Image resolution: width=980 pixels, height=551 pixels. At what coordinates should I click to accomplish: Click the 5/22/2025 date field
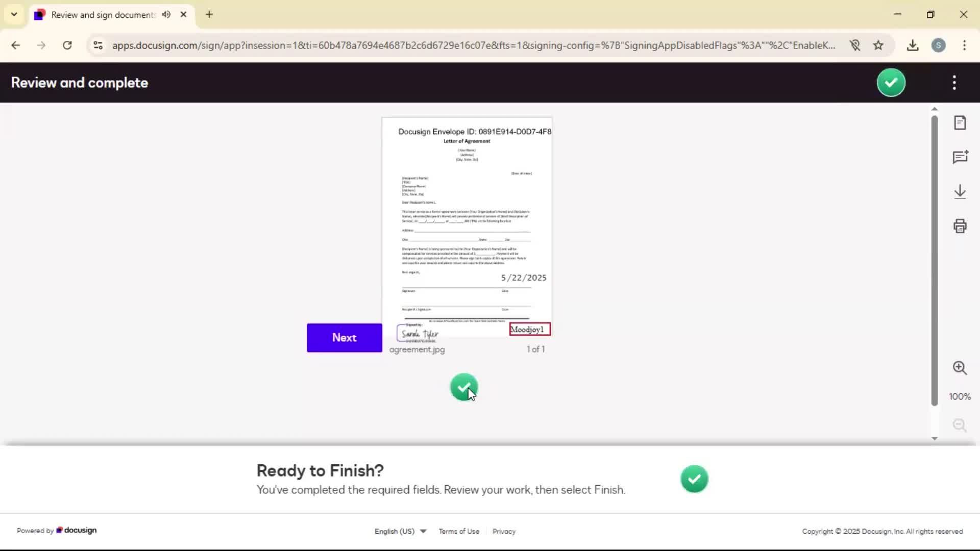524,278
